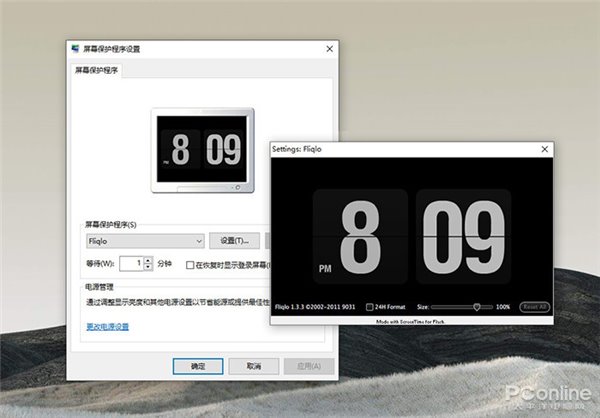Enable the 24H Format checkbox
Screen dimensions: 600x418
(x=370, y=307)
